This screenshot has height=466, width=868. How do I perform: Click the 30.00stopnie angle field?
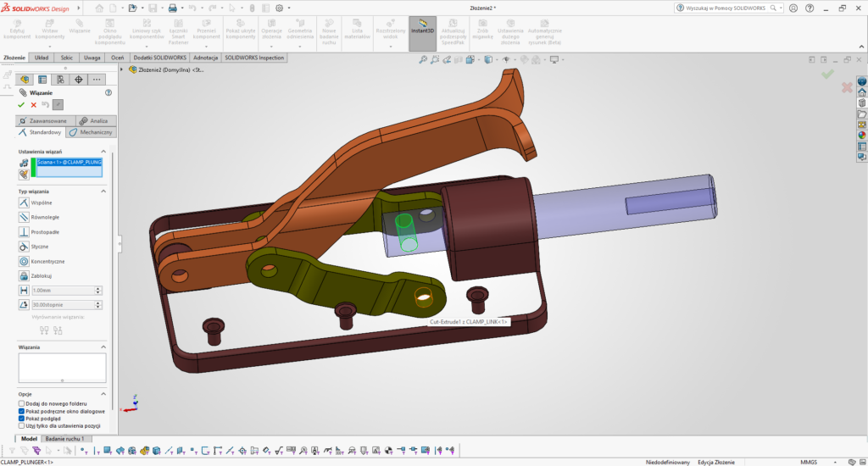63,304
